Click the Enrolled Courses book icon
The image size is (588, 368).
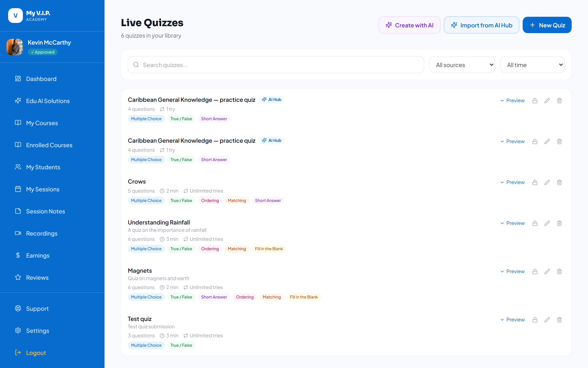18,145
